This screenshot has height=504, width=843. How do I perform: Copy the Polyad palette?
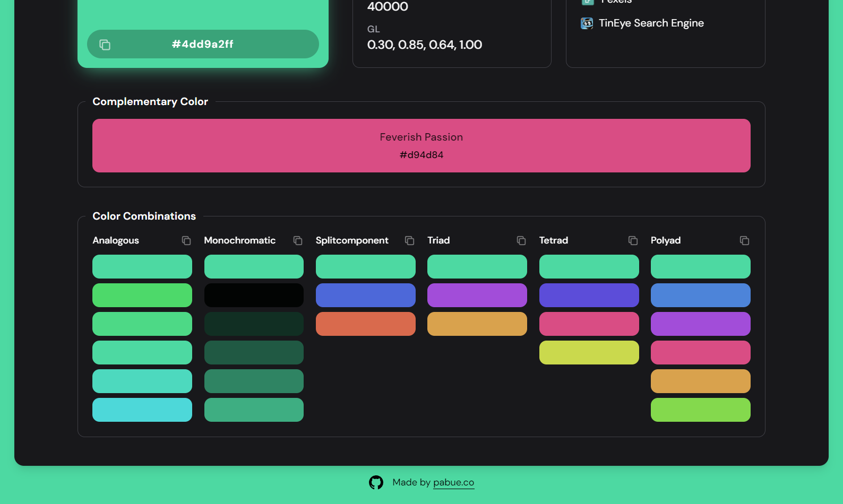coord(744,241)
